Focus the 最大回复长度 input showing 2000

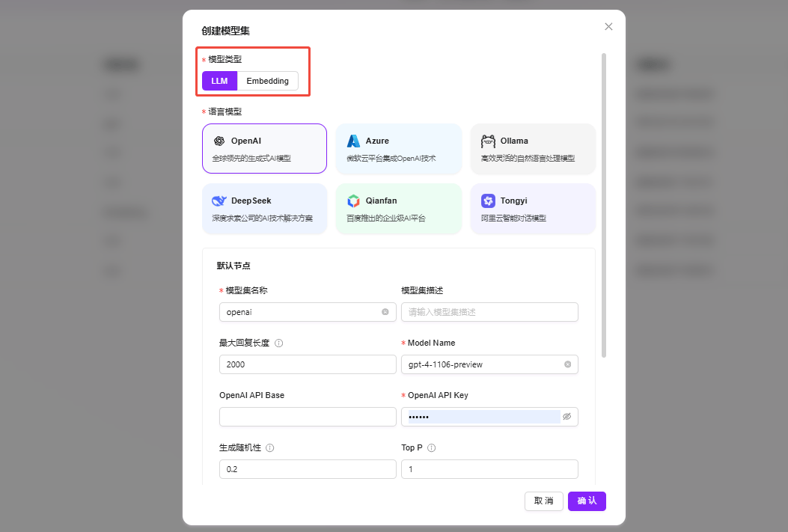tap(308, 364)
